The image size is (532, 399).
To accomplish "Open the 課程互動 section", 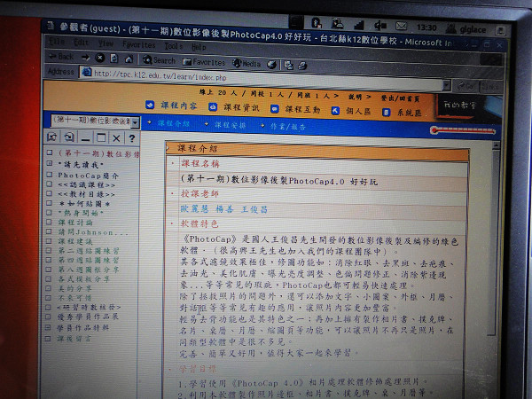I will (295, 109).
